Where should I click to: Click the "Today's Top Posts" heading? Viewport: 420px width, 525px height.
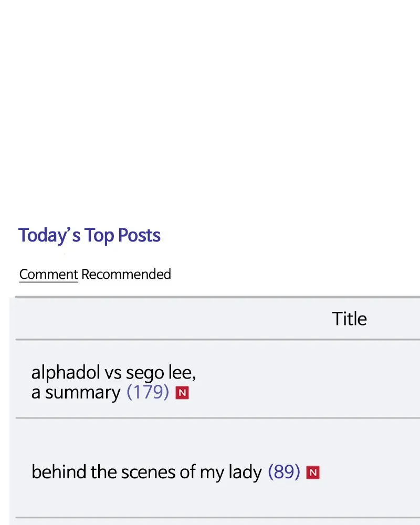point(89,235)
